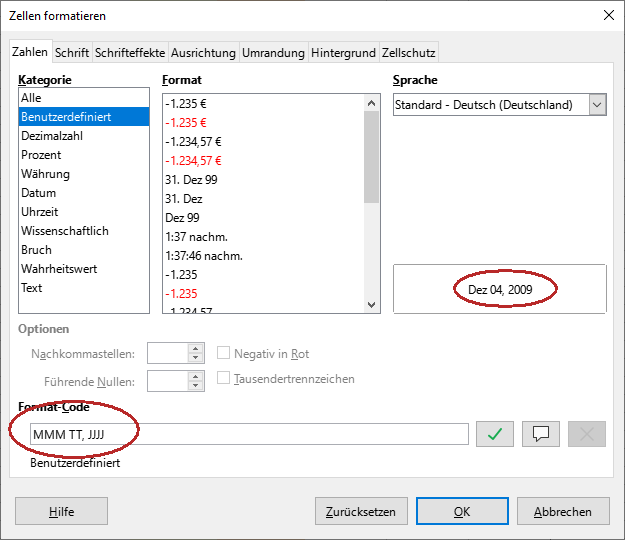Decrease Führende Nullen with down arrow
This screenshot has width=625, height=540.
[195, 385]
